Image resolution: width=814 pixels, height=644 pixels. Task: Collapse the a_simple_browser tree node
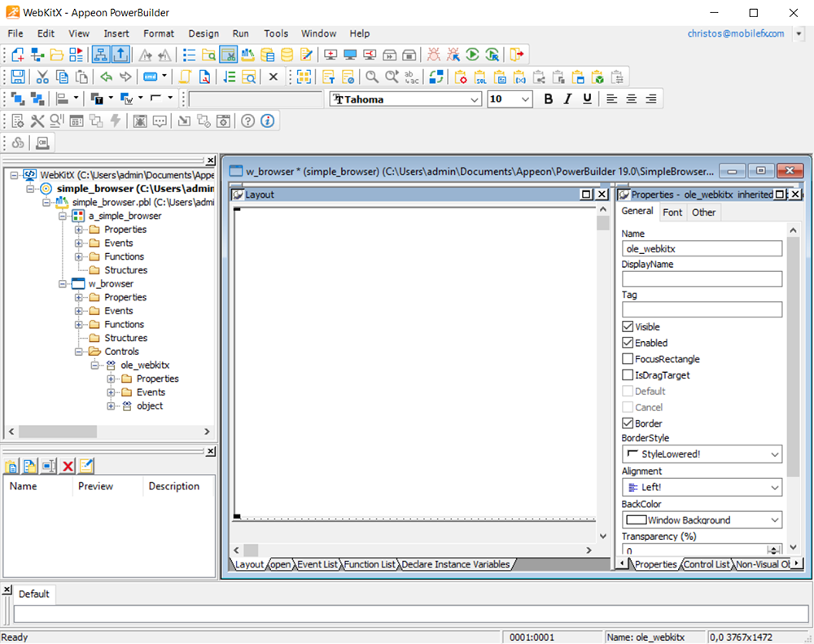click(x=63, y=216)
